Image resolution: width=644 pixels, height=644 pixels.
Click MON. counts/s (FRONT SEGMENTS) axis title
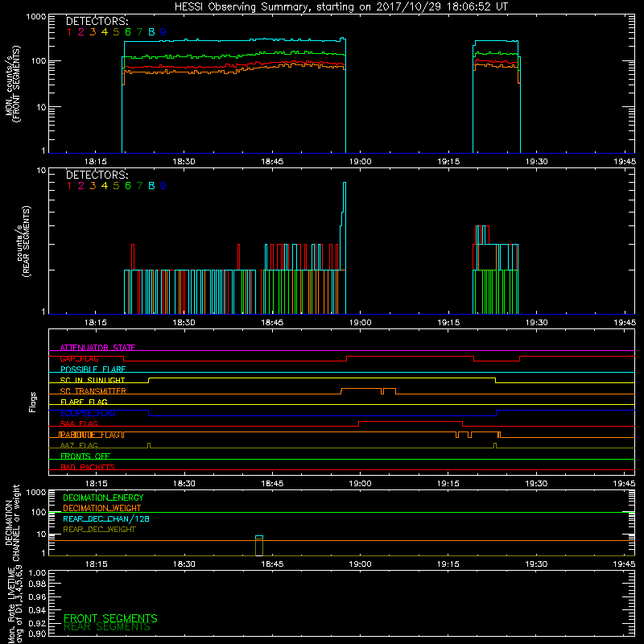(x=12, y=85)
